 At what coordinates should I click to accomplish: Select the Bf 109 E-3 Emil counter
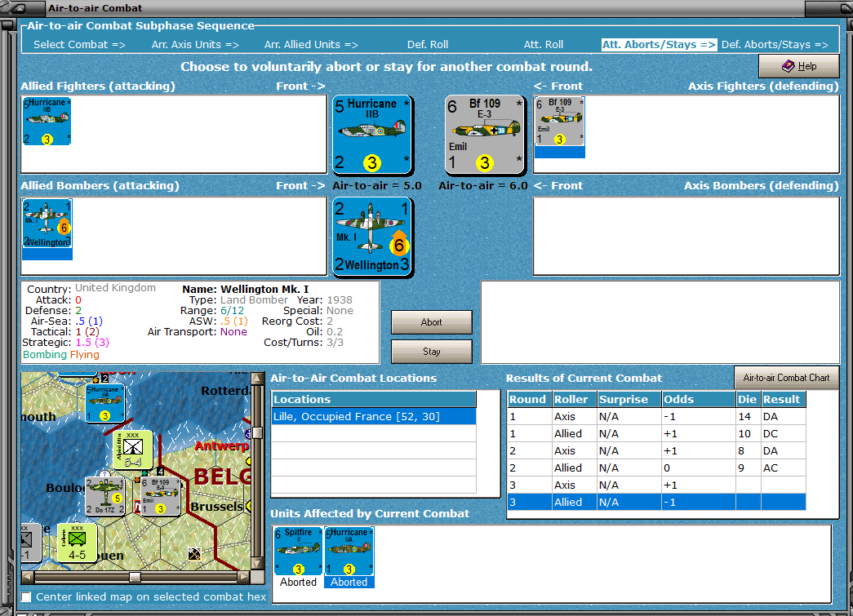(x=485, y=135)
